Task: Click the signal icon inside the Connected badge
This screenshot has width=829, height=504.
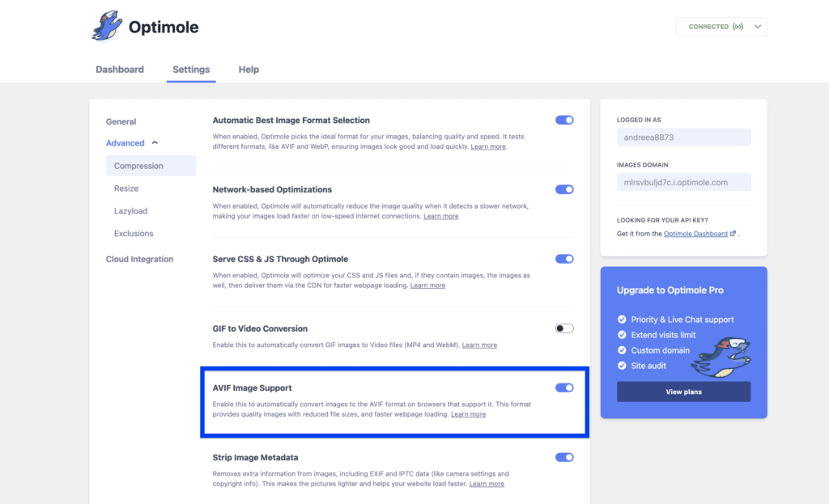Action: pyautogui.click(x=736, y=26)
